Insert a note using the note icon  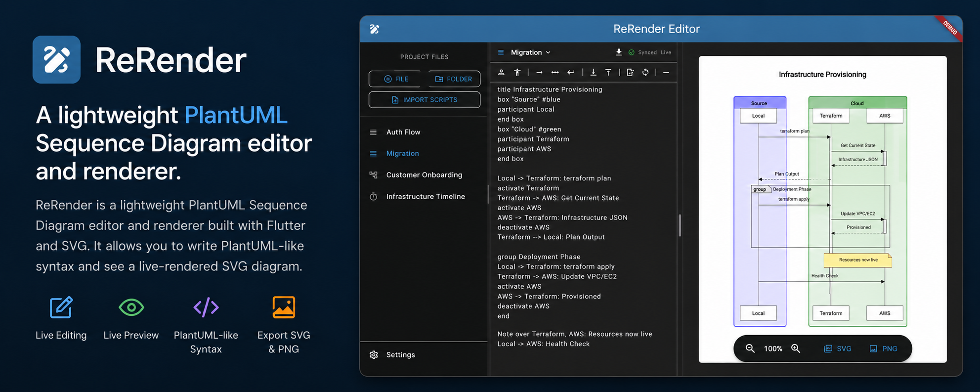(x=630, y=73)
